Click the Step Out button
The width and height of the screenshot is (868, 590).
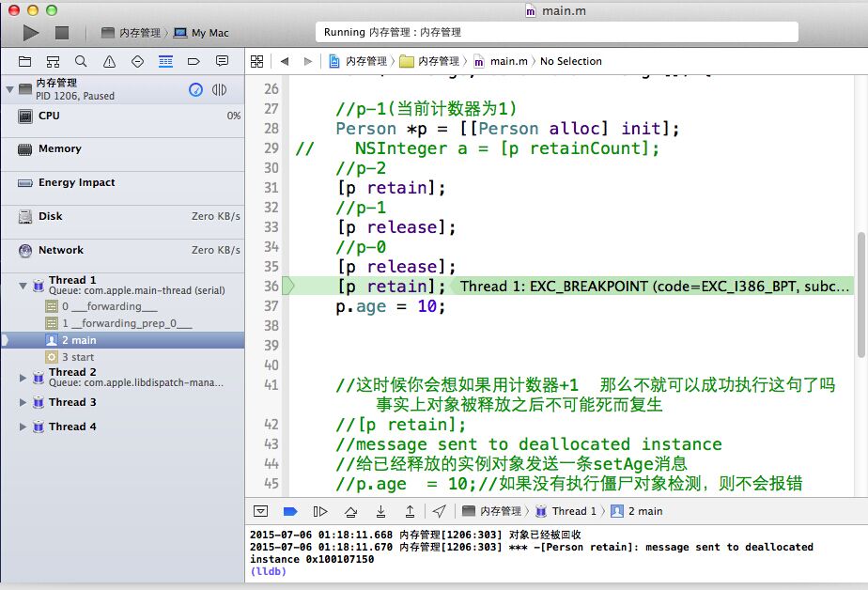pos(410,511)
